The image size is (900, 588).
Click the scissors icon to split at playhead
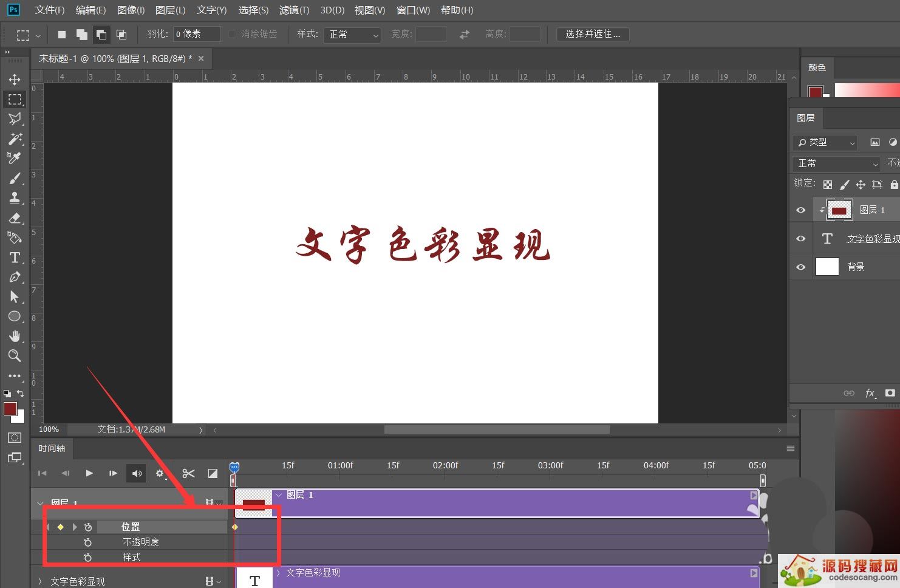[x=188, y=473]
